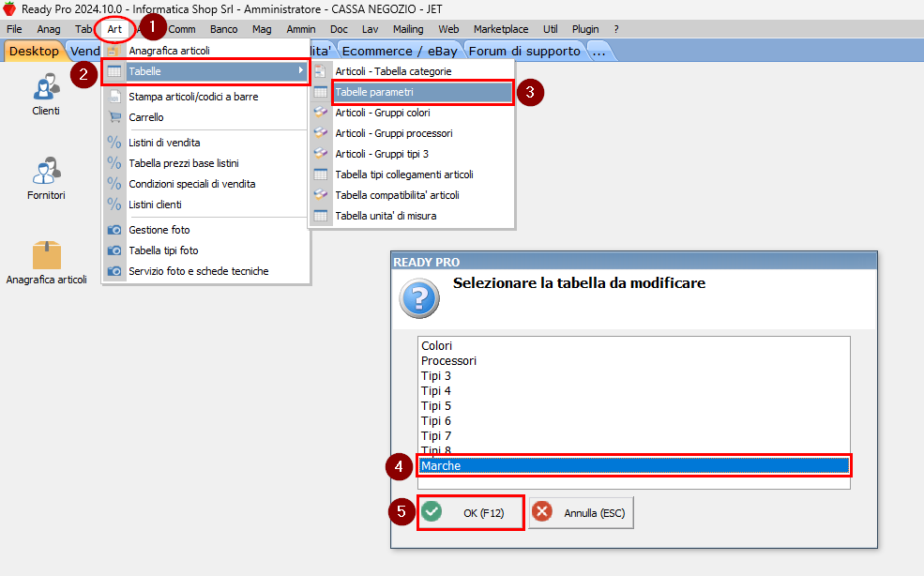Open the Web menu
This screenshot has width=924, height=576.
pos(448,29)
